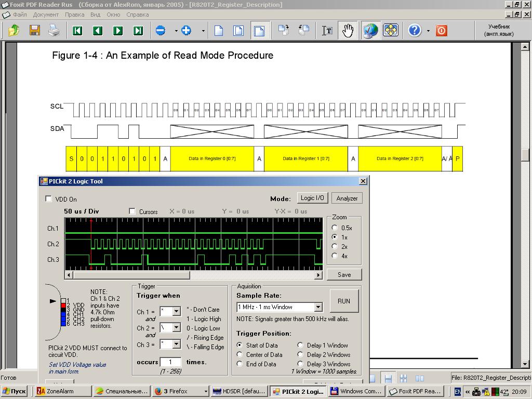
Task: Open the Вид menu
Action: pyautogui.click(x=96, y=15)
